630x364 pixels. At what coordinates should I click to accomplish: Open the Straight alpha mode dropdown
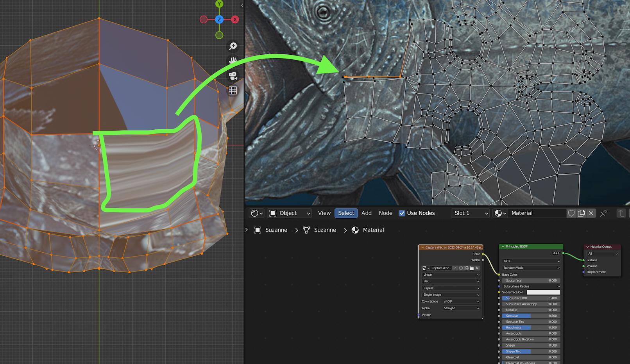pyautogui.click(x=461, y=308)
